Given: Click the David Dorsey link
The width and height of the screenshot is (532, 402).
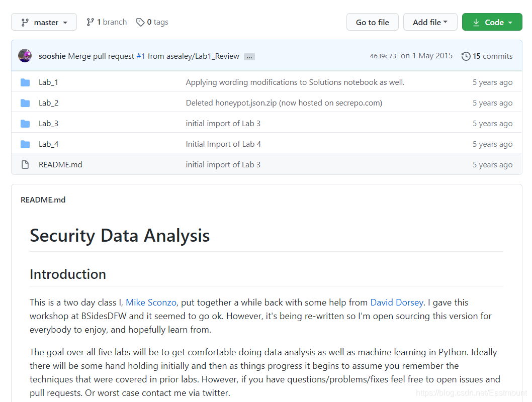Looking at the screenshot, I should pyautogui.click(x=397, y=303).
